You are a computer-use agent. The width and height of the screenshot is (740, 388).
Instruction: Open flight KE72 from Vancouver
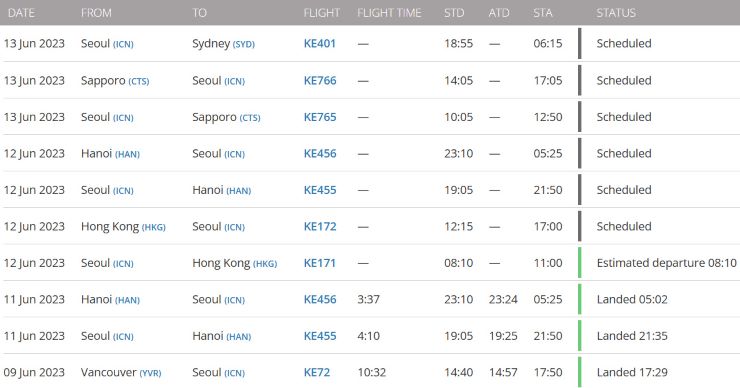click(x=317, y=372)
